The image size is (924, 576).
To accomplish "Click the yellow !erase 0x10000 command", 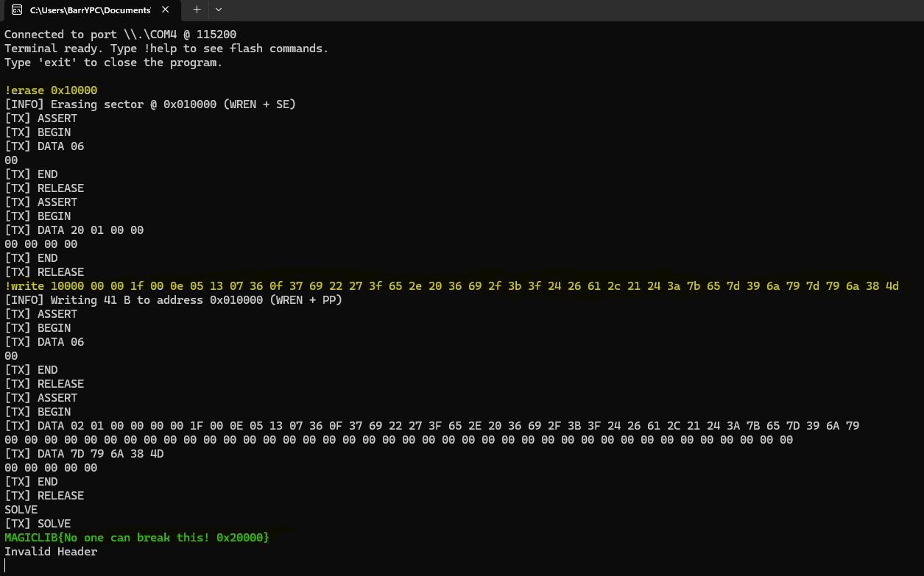I will 51,90.
